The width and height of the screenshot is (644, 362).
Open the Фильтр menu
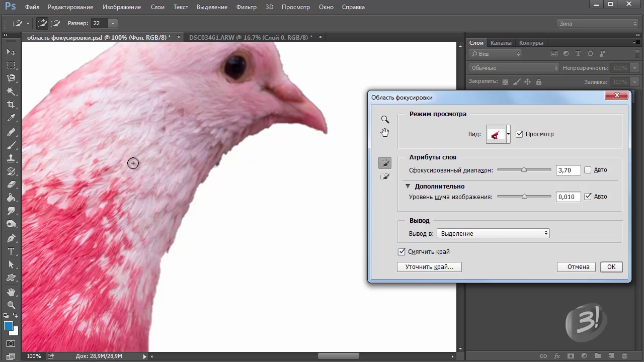tap(247, 7)
